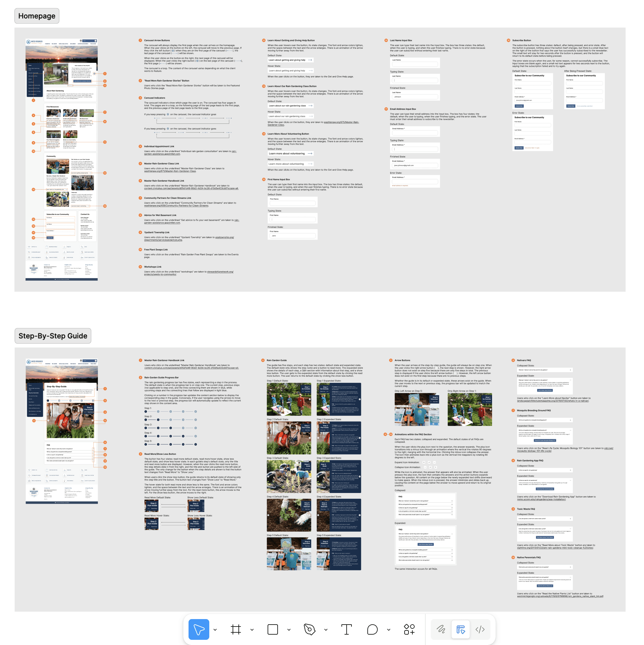
Task: Enable Dev Mode code toggle
Action: click(480, 629)
